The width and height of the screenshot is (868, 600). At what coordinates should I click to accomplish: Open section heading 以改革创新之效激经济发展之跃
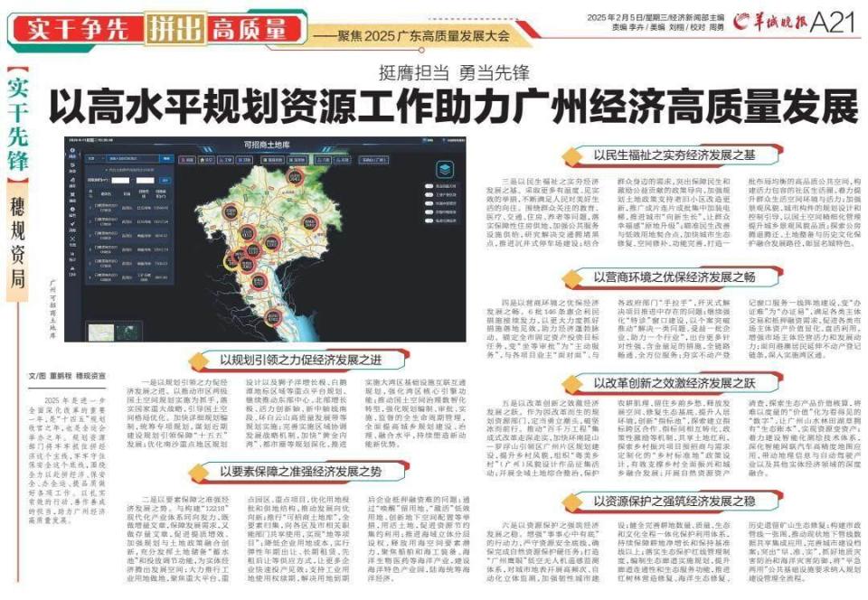(x=675, y=382)
